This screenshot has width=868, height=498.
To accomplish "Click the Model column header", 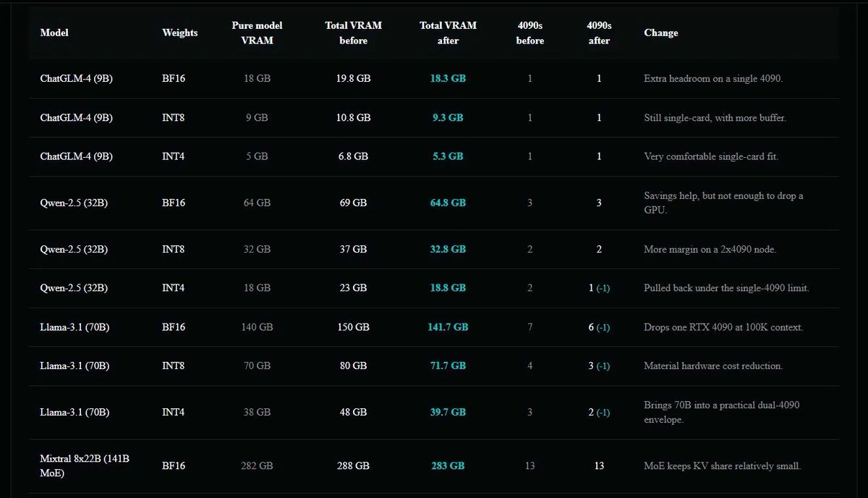I will [x=54, y=33].
